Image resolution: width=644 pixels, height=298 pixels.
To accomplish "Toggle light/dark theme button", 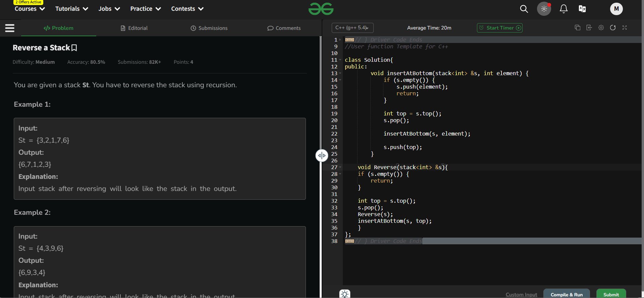I will tap(544, 9).
